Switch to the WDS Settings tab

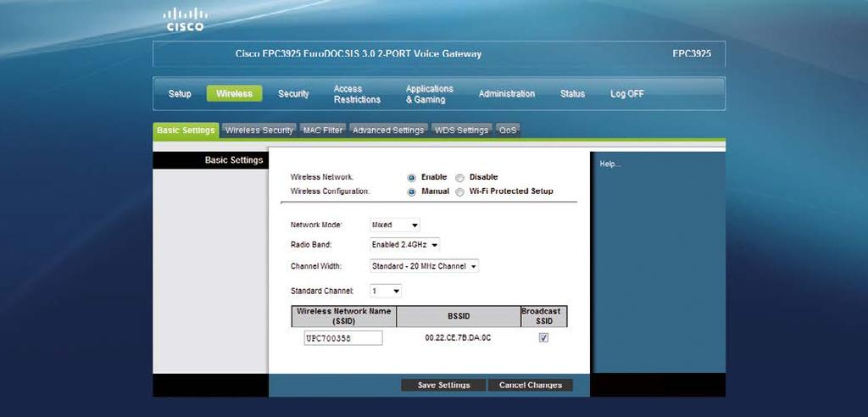pyautogui.click(x=461, y=131)
